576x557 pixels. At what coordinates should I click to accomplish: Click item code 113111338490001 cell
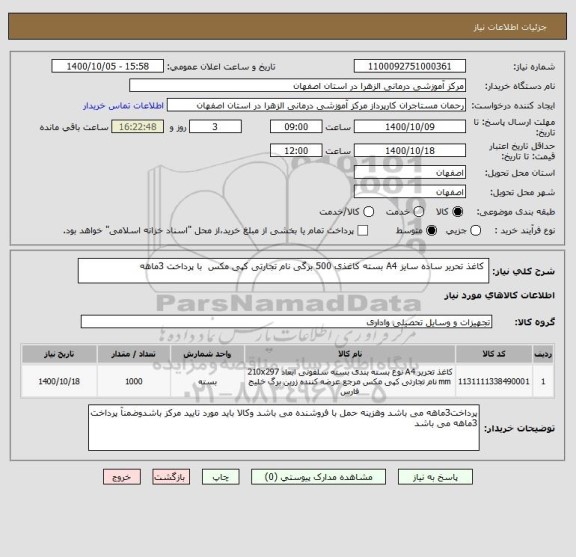tap(494, 381)
